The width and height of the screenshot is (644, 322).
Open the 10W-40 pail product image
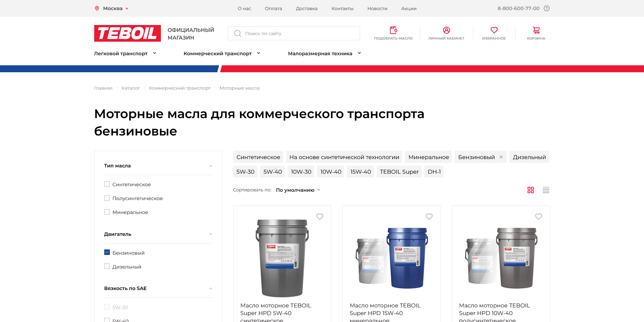coord(501,258)
